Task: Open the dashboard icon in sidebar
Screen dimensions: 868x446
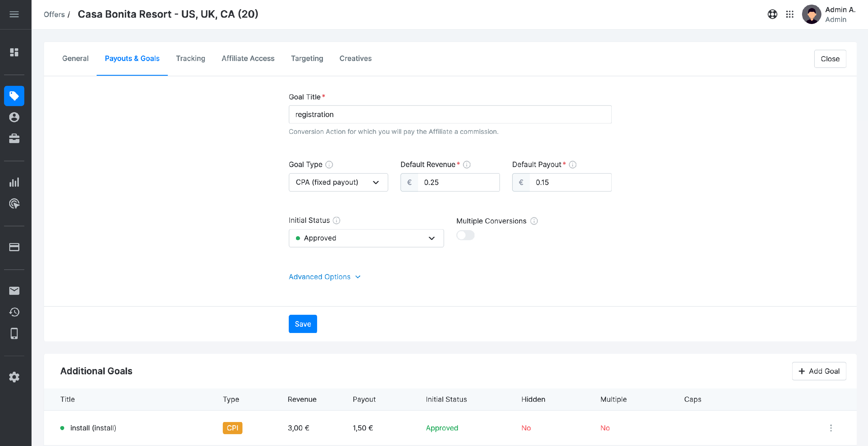Action: (x=14, y=52)
